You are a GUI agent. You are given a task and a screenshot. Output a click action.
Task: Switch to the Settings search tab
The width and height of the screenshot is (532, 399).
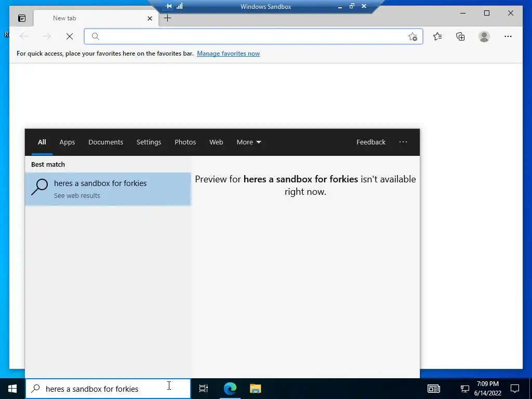coord(149,142)
